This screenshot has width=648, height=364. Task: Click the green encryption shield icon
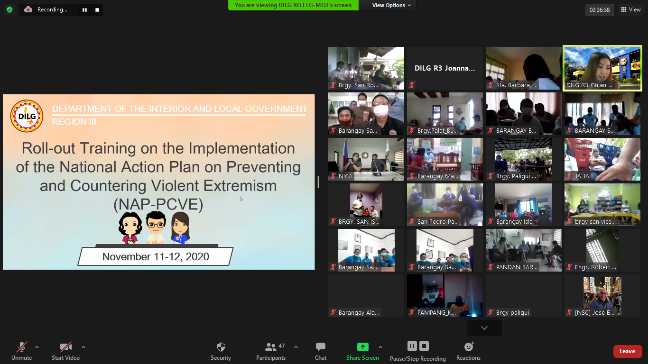(x=10, y=10)
